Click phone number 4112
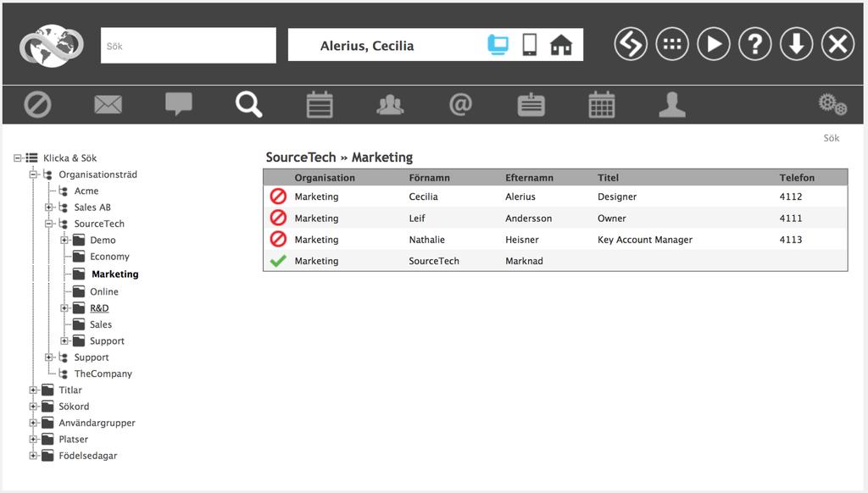Screen dimensions: 868x493 791,197
